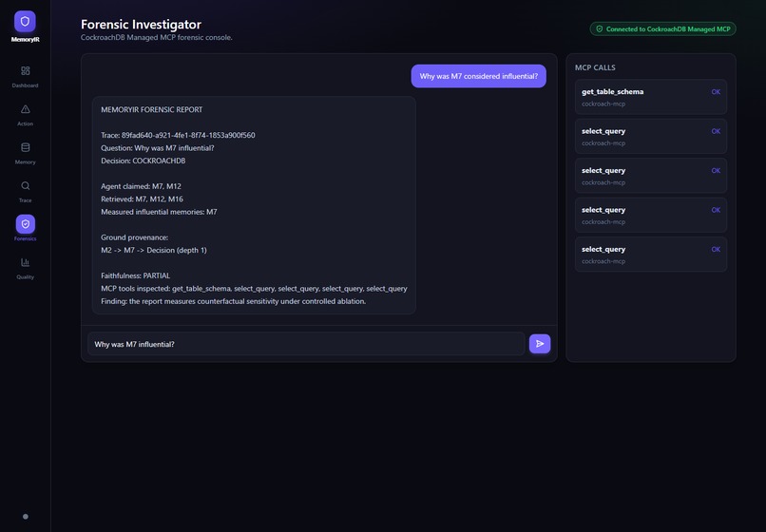
Task: Click the MemoryIR shield logo
Action: click(x=25, y=22)
